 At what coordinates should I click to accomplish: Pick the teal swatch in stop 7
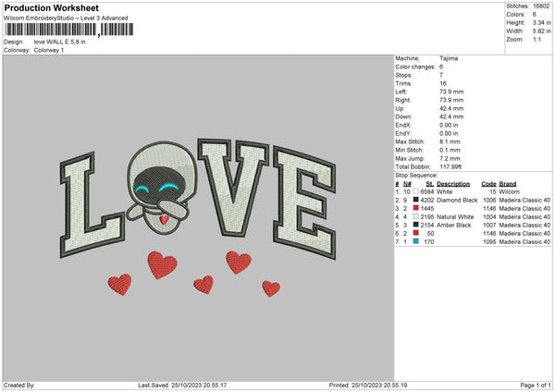point(417,241)
